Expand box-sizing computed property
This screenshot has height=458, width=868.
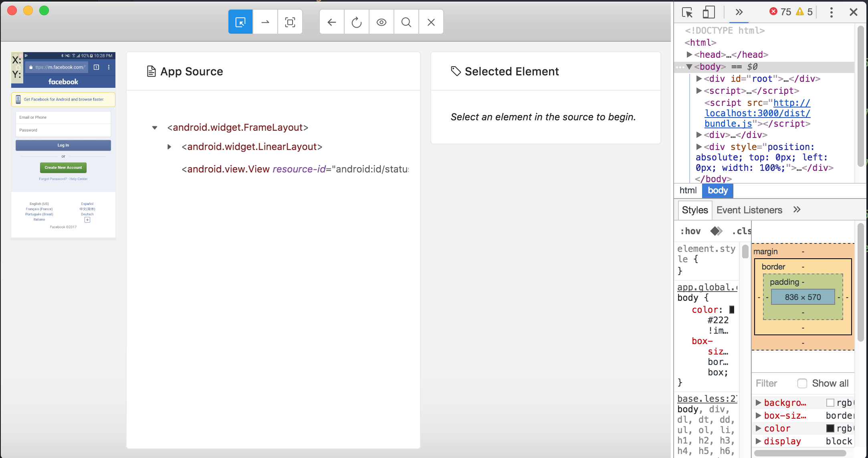(x=758, y=415)
